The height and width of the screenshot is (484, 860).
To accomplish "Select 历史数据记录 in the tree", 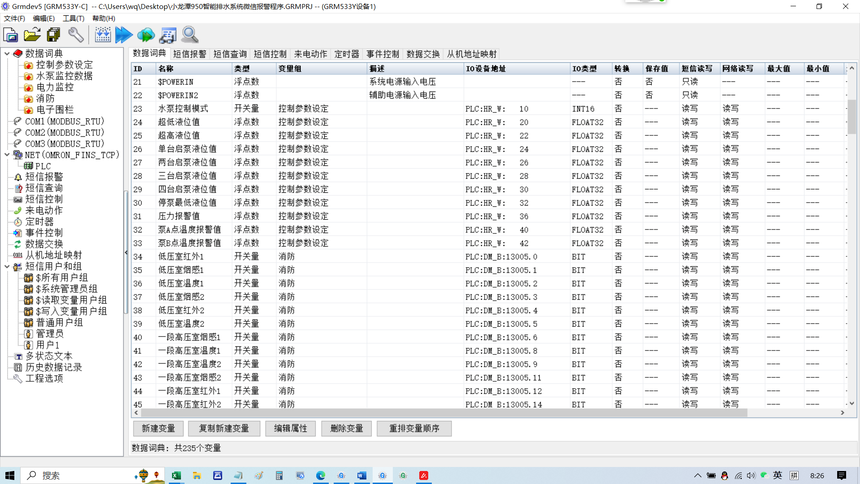I will coord(53,367).
